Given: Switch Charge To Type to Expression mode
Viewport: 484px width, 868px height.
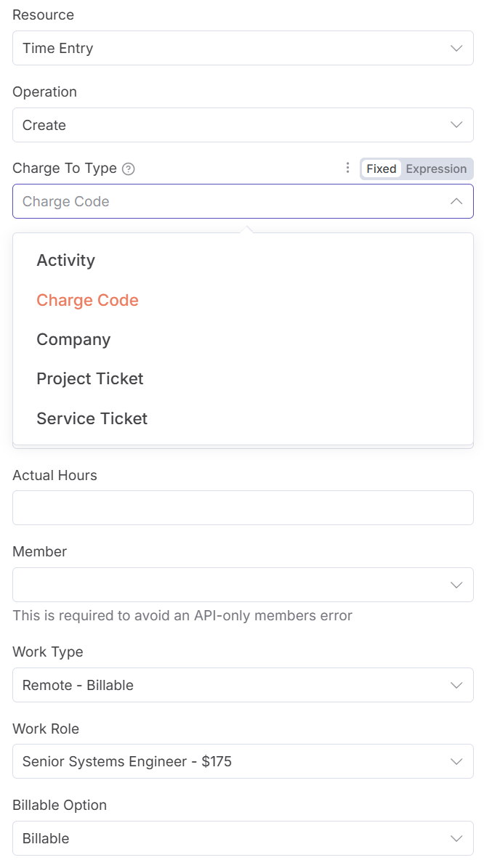Looking at the screenshot, I should 436,169.
